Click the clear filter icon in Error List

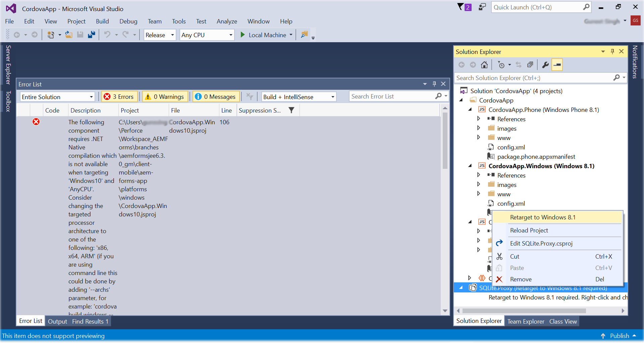coord(250,96)
